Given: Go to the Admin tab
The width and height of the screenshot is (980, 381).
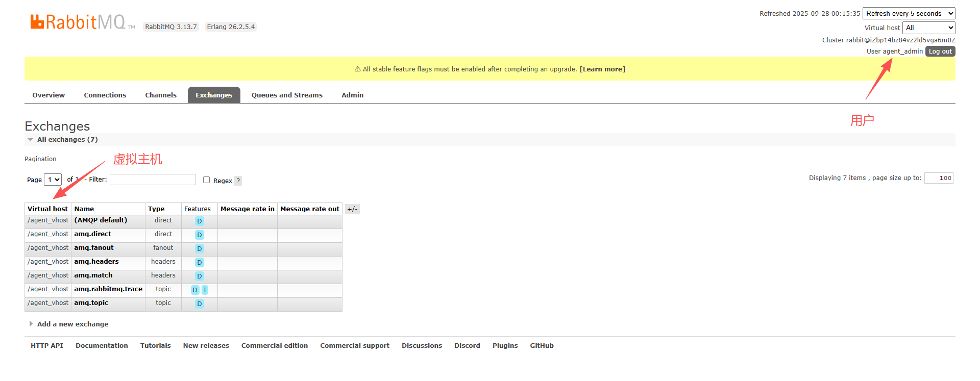Looking at the screenshot, I should 353,95.
